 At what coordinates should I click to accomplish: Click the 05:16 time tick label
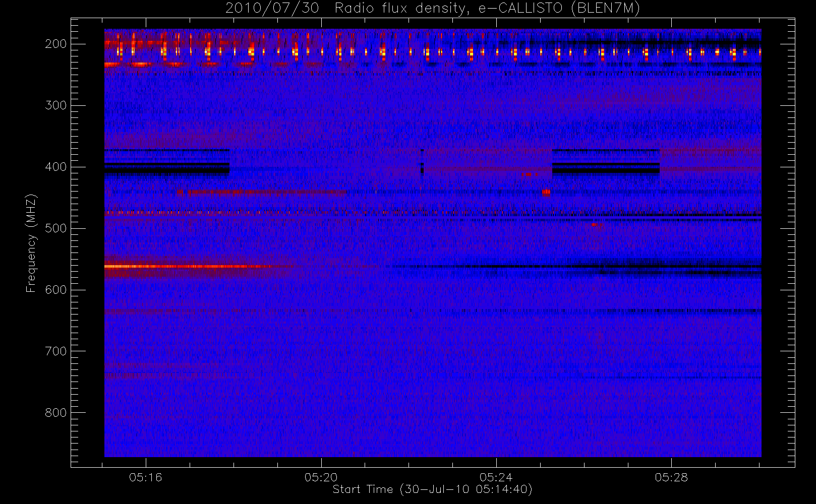(x=146, y=477)
